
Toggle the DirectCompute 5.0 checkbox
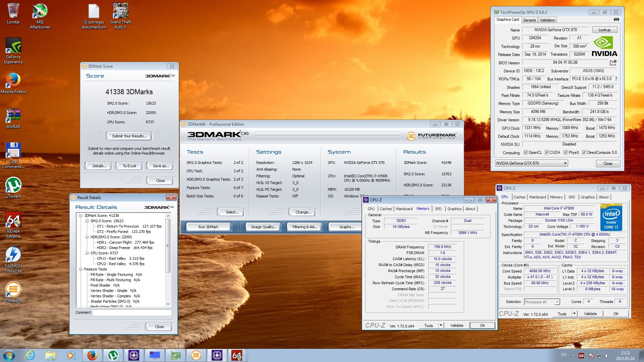tap(584, 153)
